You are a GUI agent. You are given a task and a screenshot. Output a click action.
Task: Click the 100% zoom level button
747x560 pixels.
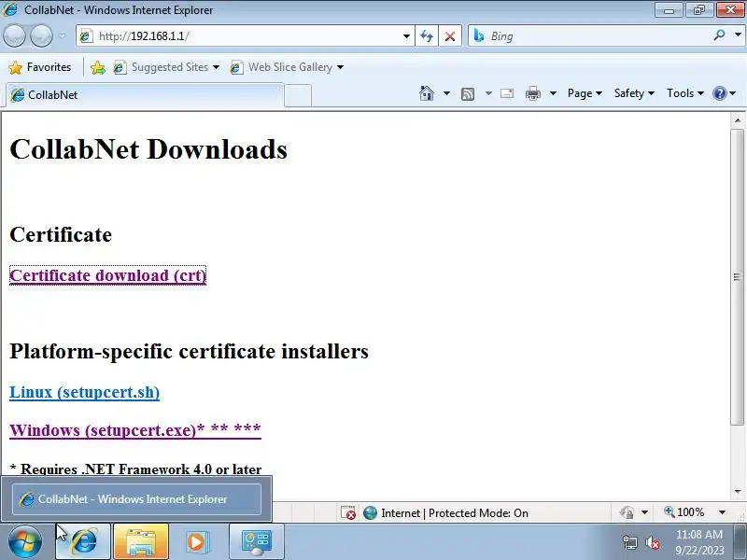click(684, 512)
